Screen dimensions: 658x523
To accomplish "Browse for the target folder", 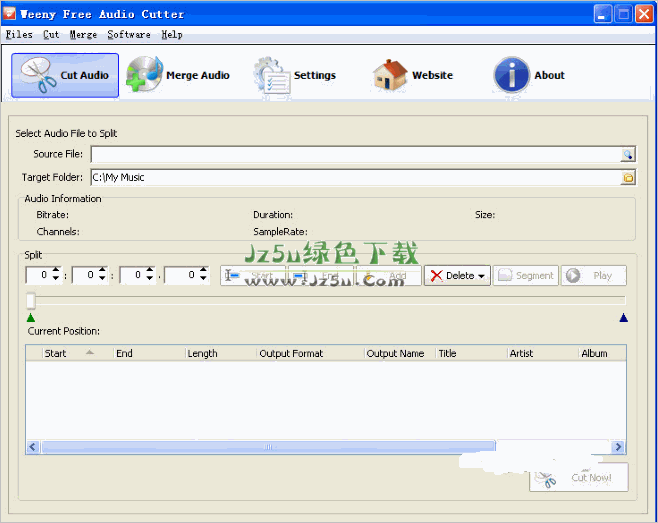I will coord(628,178).
